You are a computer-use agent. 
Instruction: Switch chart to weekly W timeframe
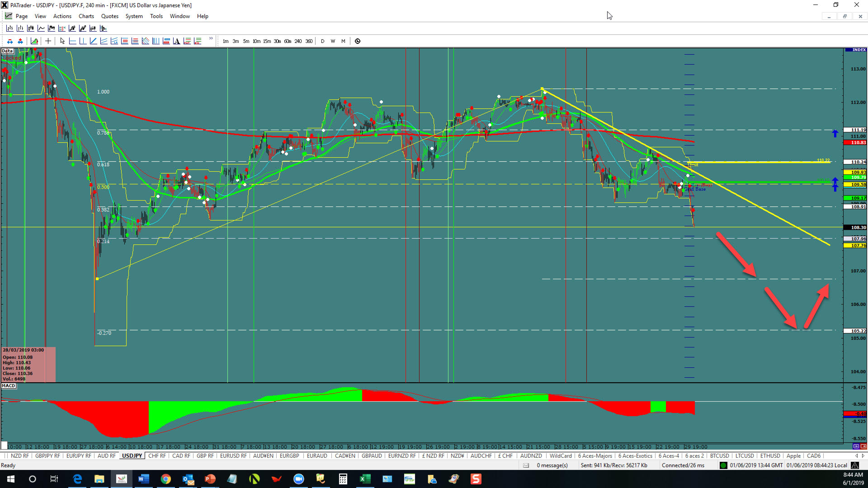333,41
